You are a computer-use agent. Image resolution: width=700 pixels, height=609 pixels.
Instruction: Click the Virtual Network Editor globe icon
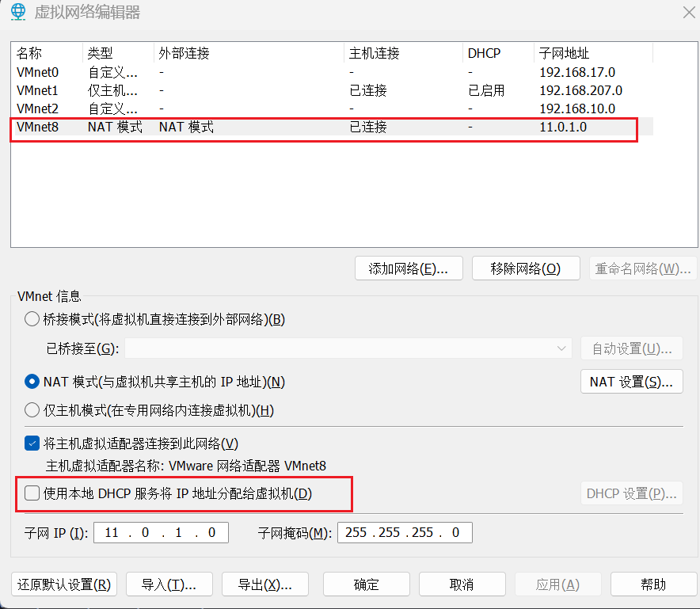coord(17,12)
